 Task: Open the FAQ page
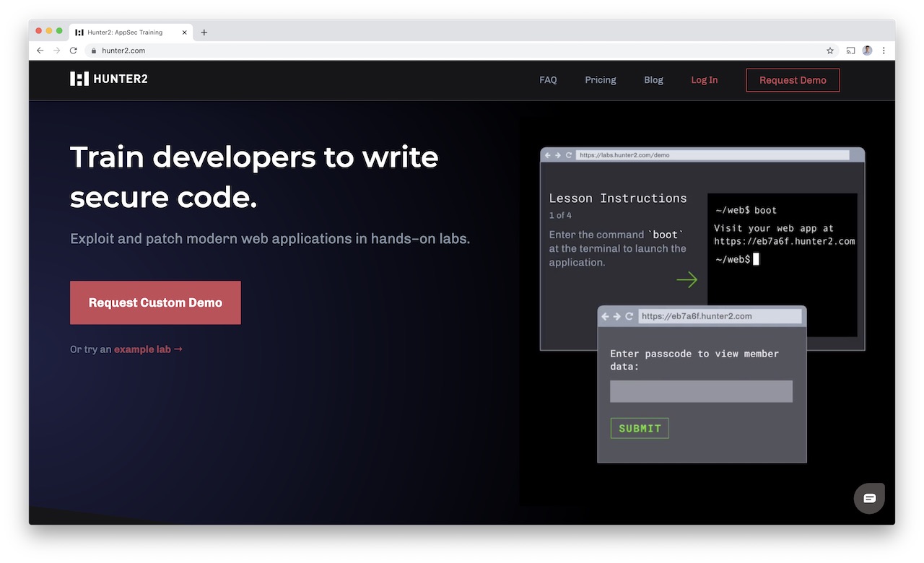pos(548,80)
